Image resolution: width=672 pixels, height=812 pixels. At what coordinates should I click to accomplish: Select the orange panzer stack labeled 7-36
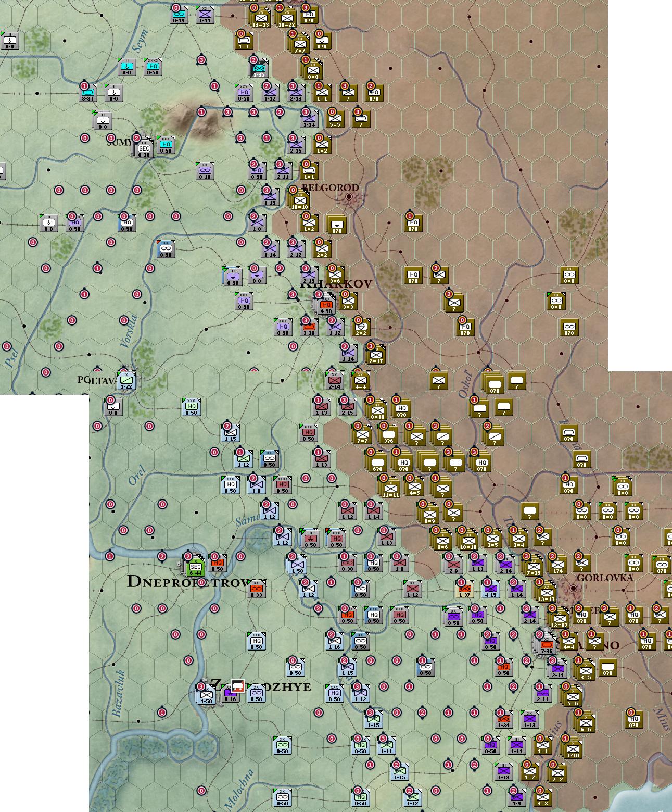pyautogui.click(x=546, y=644)
